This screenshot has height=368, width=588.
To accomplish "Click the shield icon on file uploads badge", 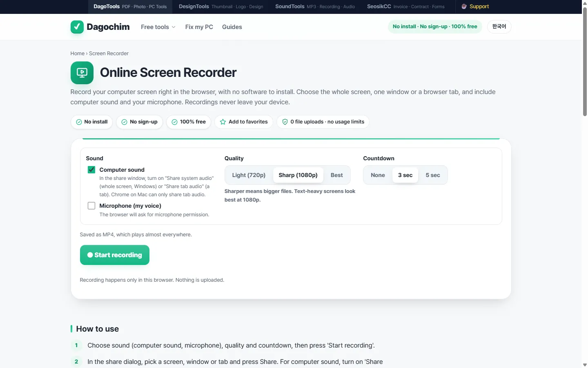I will [x=285, y=122].
